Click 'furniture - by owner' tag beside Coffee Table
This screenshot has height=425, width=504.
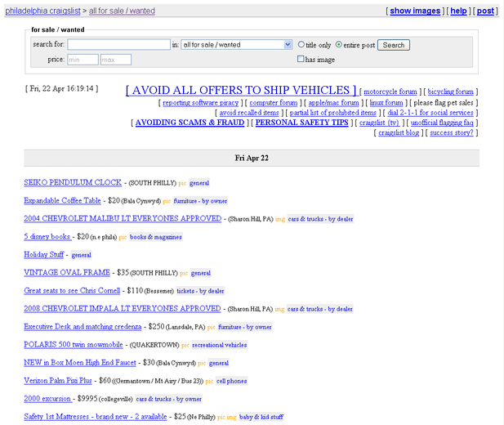pos(200,201)
